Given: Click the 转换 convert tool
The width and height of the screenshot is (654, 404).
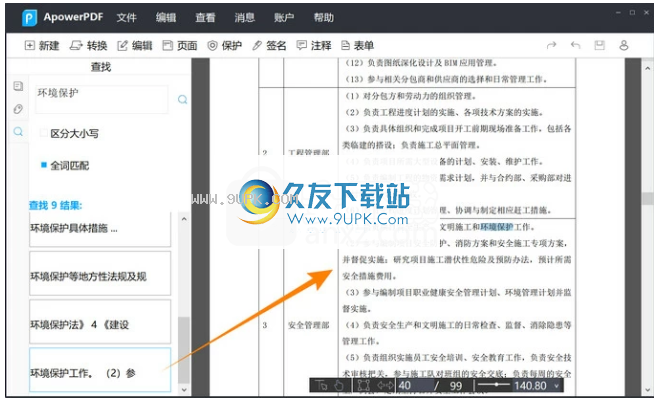Looking at the screenshot, I should tap(88, 45).
